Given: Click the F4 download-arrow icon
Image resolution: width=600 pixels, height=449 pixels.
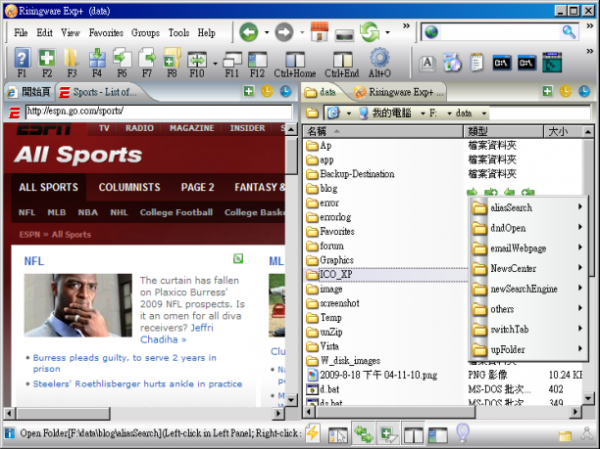Looking at the screenshot, I should [x=97, y=59].
